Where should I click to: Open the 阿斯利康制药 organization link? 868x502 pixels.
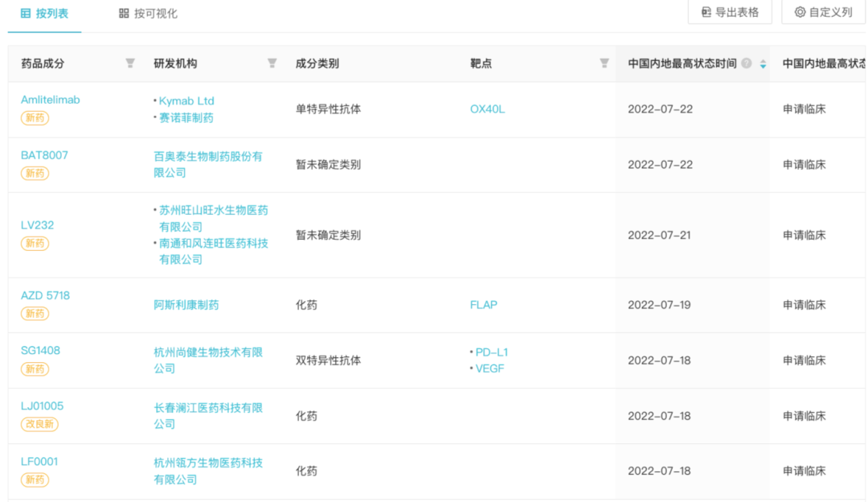(186, 305)
